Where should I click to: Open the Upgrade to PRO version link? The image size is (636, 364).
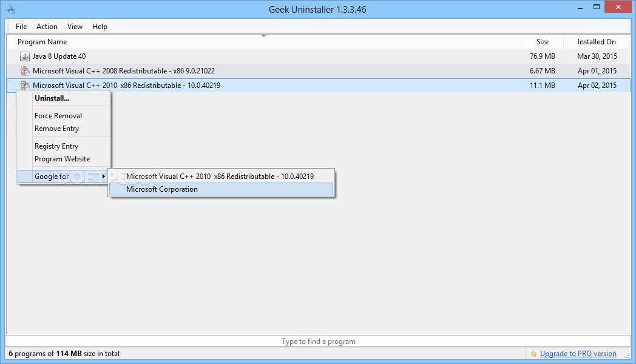pos(578,354)
